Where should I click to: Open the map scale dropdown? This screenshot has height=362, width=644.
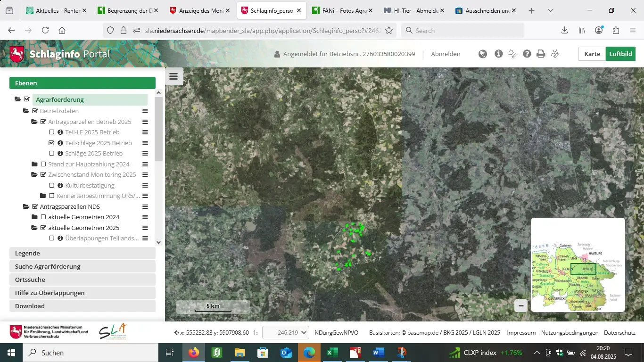click(285, 332)
